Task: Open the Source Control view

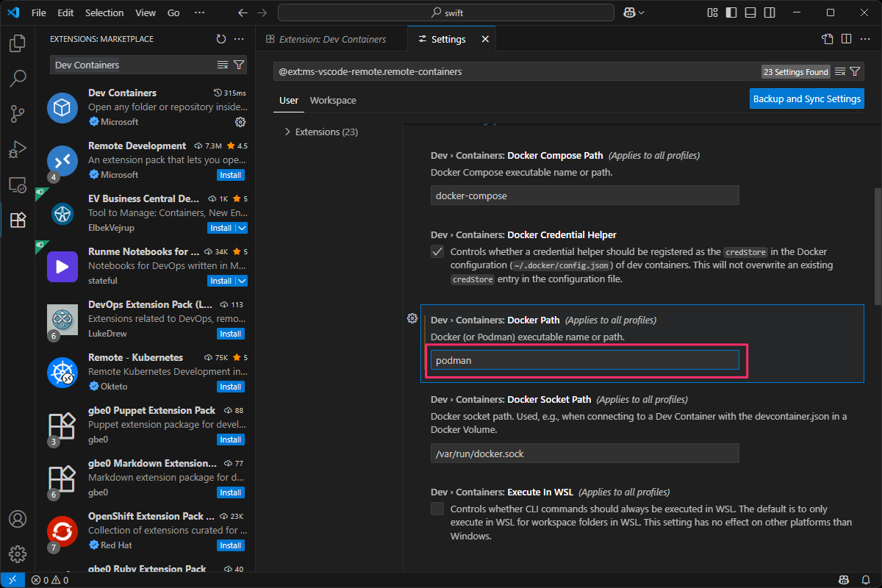Action: coord(18,113)
